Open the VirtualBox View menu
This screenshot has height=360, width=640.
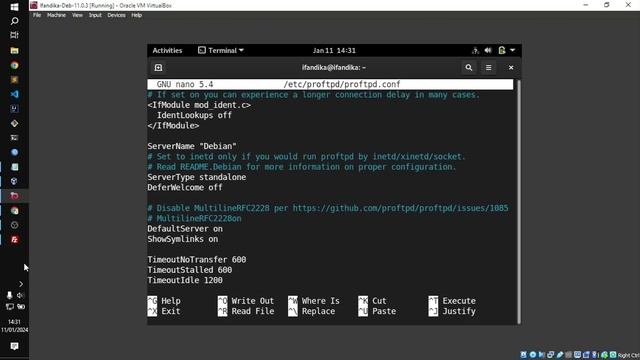77,15
